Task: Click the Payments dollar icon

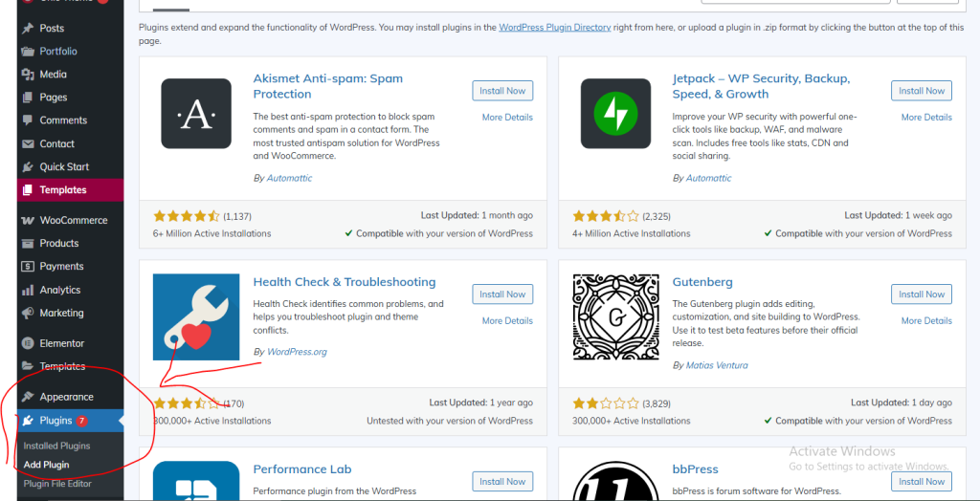Action: [28, 266]
